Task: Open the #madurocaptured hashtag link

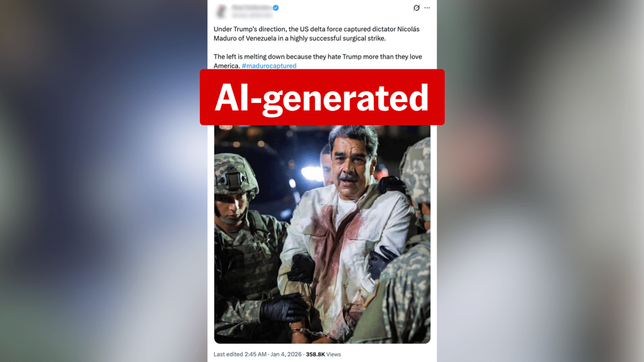Action: pos(269,66)
